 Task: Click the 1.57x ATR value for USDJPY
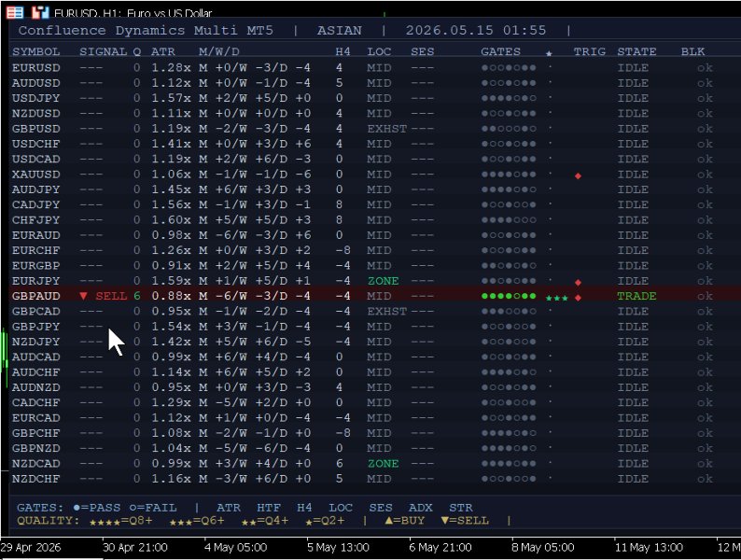click(x=171, y=98)
